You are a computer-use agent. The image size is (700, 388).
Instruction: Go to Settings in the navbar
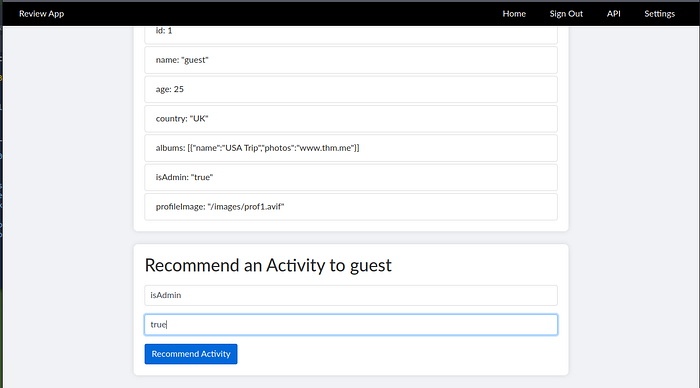659,13
